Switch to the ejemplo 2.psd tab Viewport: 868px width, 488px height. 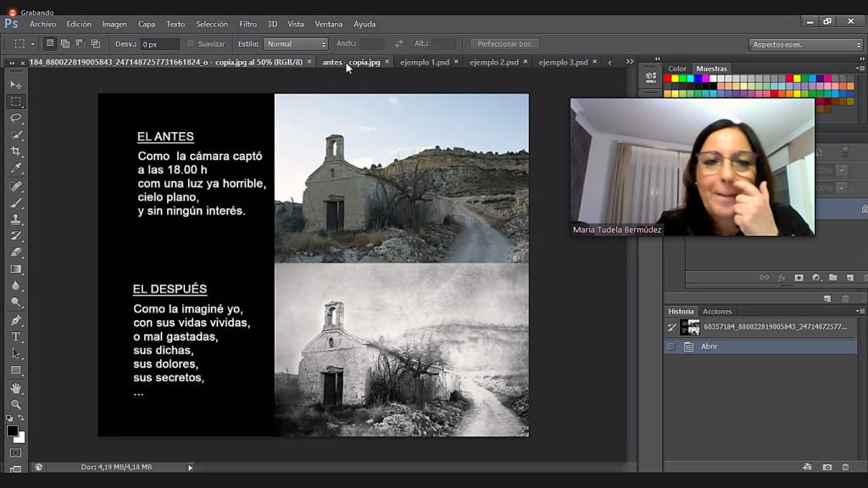pyautogui.click(x=493, y=62)
